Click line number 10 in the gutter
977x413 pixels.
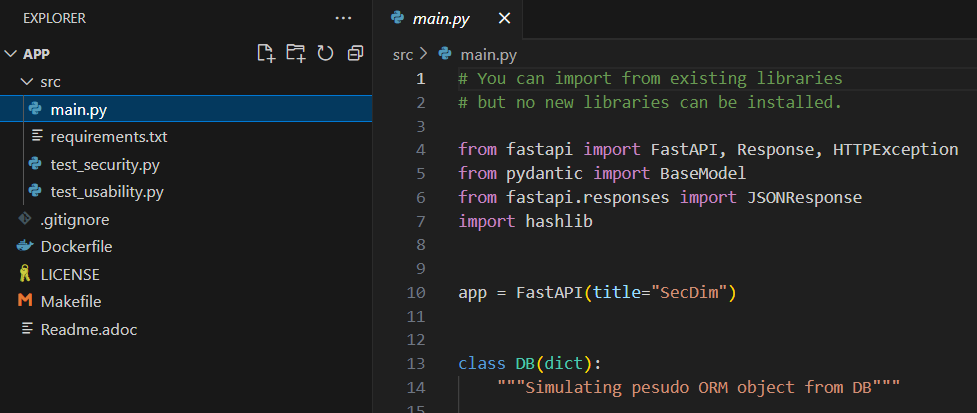coord(416,293)
